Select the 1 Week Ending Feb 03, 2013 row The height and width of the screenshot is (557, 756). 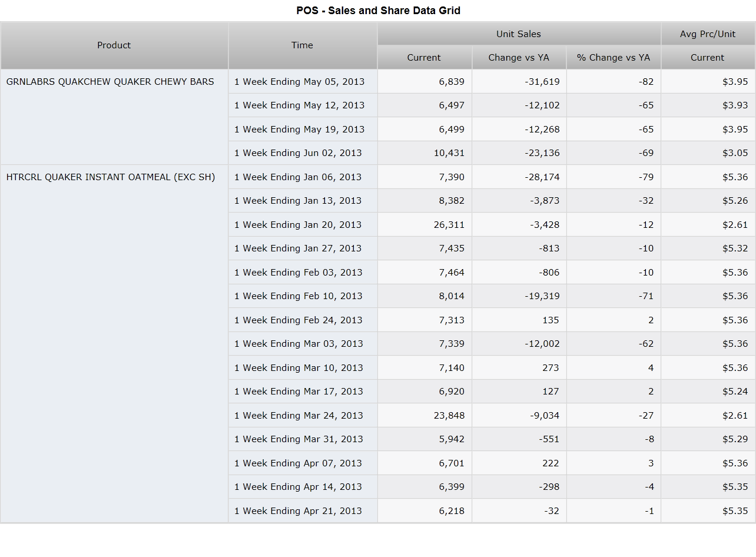tap(303, 273)
